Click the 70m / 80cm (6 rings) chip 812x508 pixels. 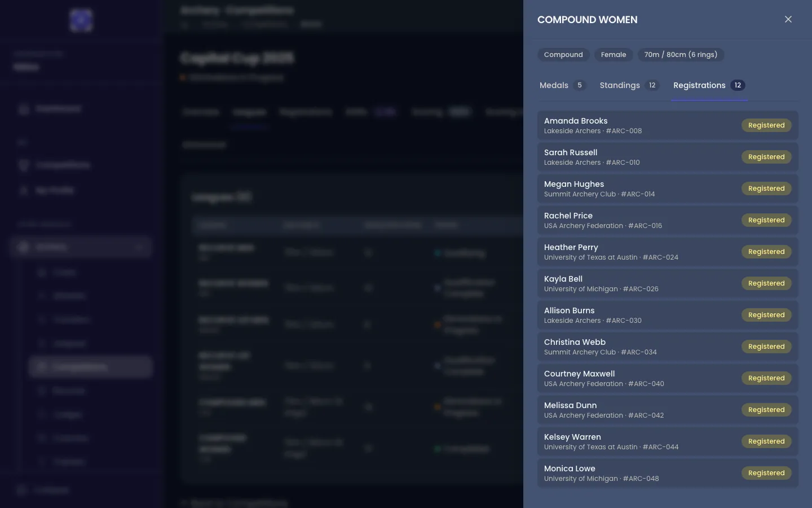tap(681, 55)
